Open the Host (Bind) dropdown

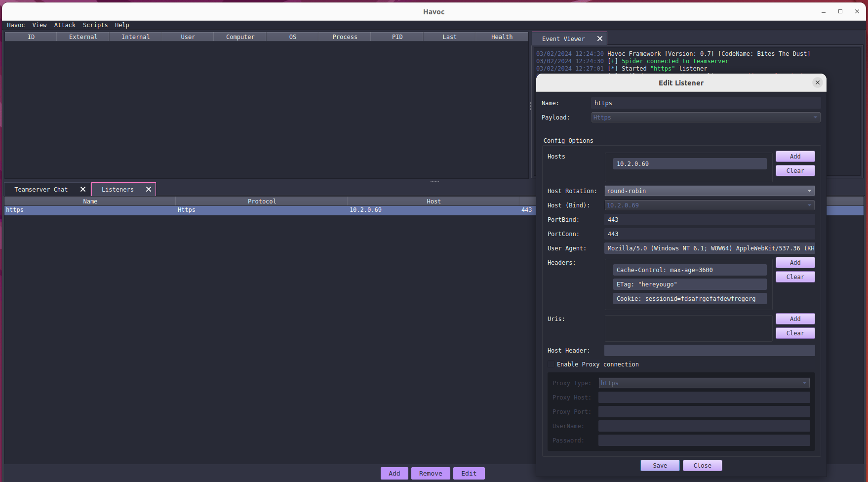(x=710, y=205)
